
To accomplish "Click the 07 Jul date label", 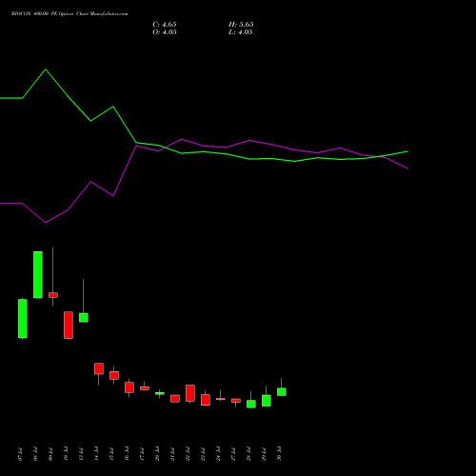I will [20, 454].
